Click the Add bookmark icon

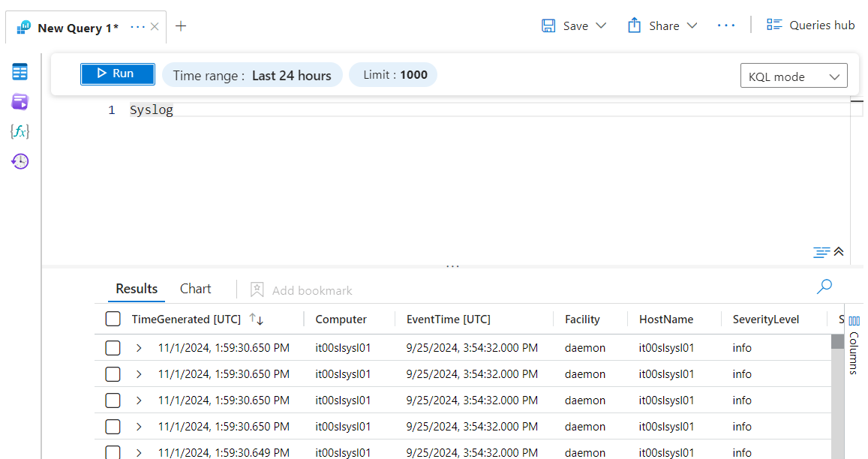(257, 289)
